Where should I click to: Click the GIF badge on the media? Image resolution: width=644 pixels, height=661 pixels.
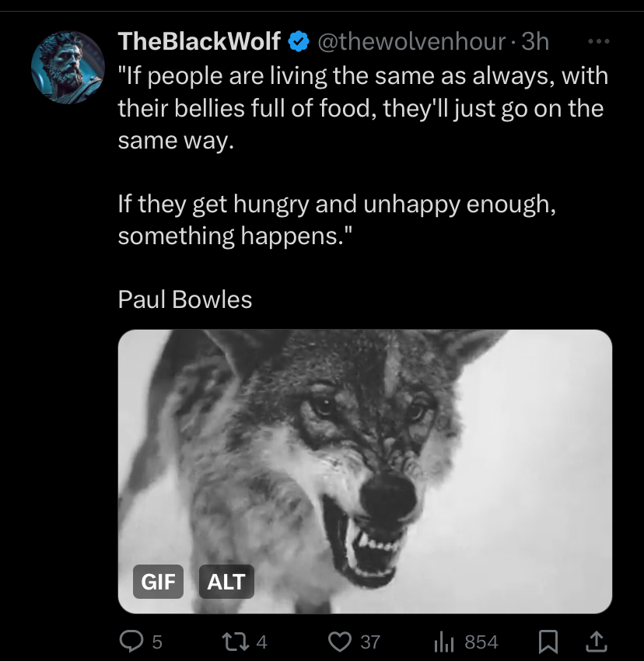click(x=157, y=582)
